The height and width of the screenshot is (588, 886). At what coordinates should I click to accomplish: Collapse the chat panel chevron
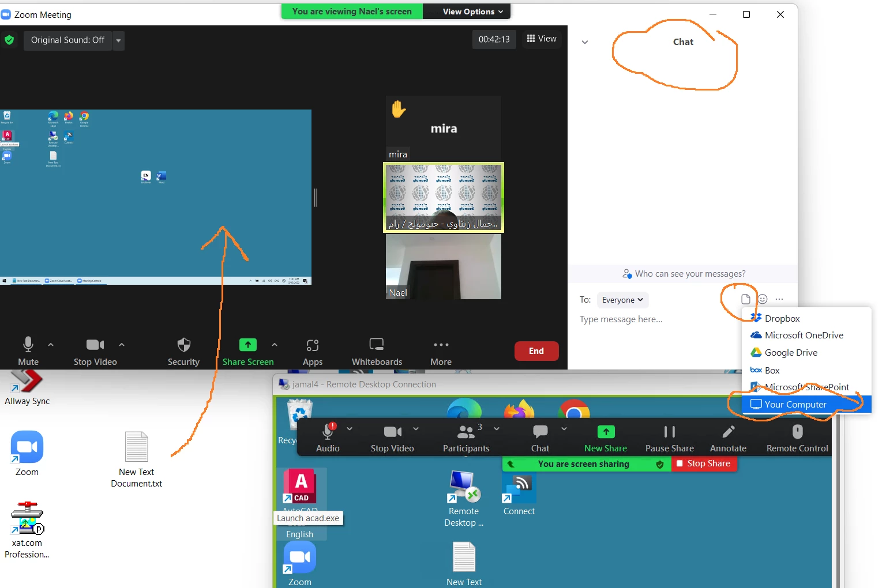[x=585, y=42]
